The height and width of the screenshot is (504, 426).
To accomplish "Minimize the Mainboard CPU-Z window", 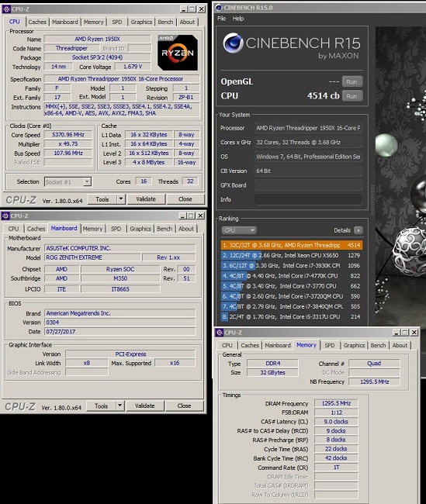I will coord(183,216).
